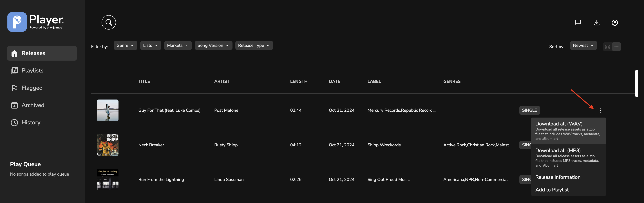
Task: Click label Mercury Records,Republic Record...
Action: (401, 110)
